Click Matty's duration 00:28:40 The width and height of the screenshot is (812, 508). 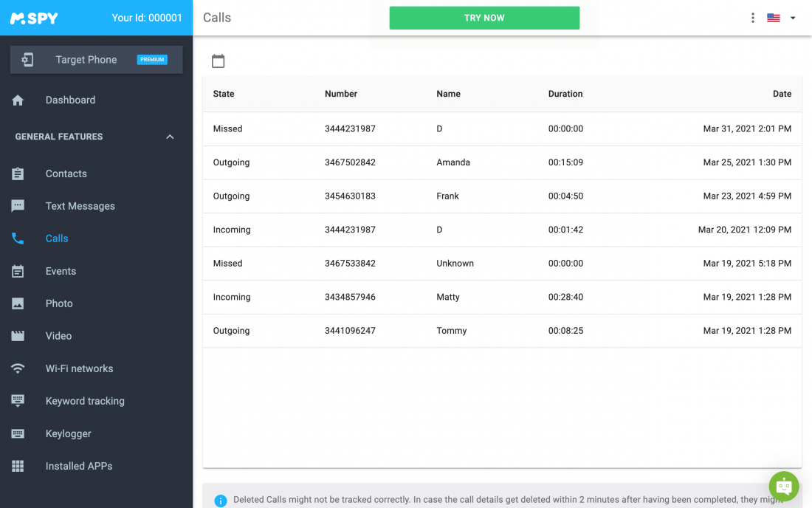click(565, 297)
